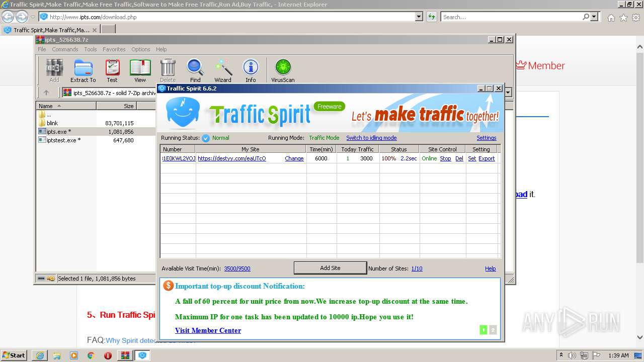Open the WinRAR File menu
Screen dimensions: 644x362
tap(42, 49)
